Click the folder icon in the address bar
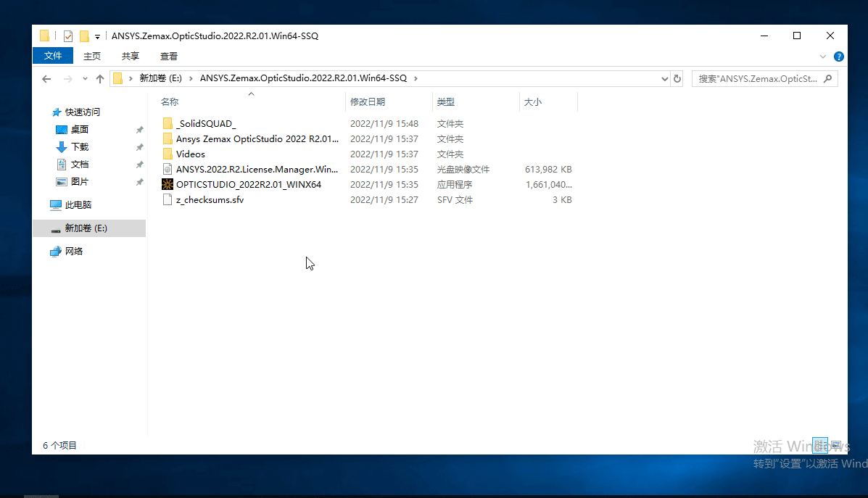Screen dimensions: 868x498 (118, 78)
